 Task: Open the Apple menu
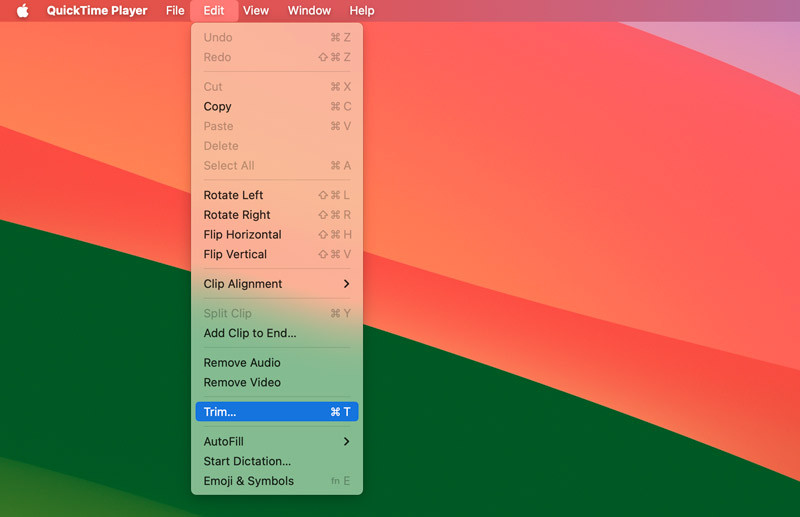pyautogui.click(x=22, y=11)
